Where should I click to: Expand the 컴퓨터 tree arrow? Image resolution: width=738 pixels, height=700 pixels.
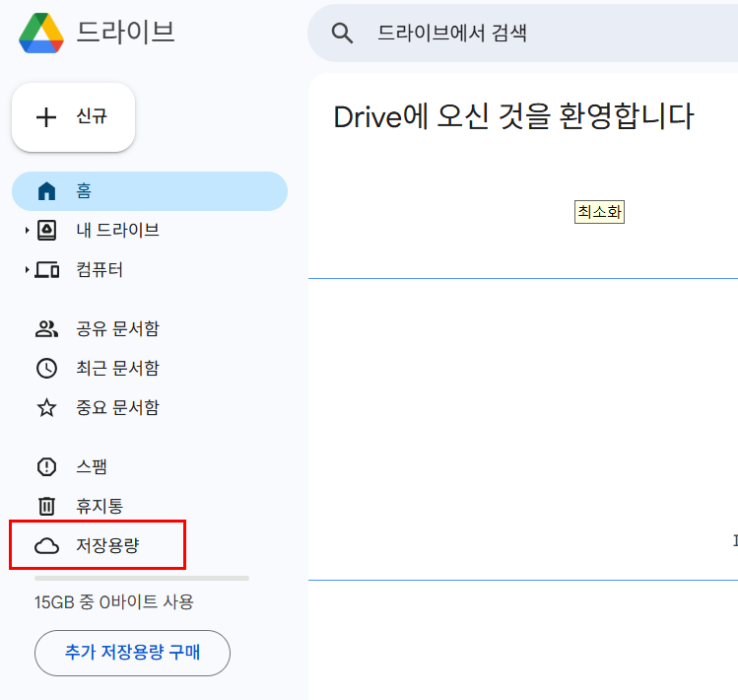[x=27, y=270]
